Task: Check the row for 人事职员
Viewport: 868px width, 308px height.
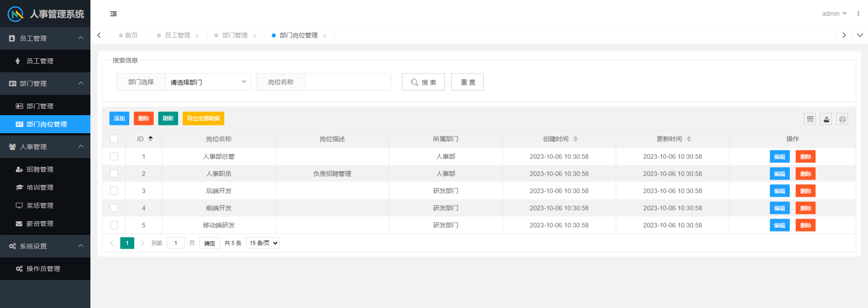Action: (x=114, y=173)
